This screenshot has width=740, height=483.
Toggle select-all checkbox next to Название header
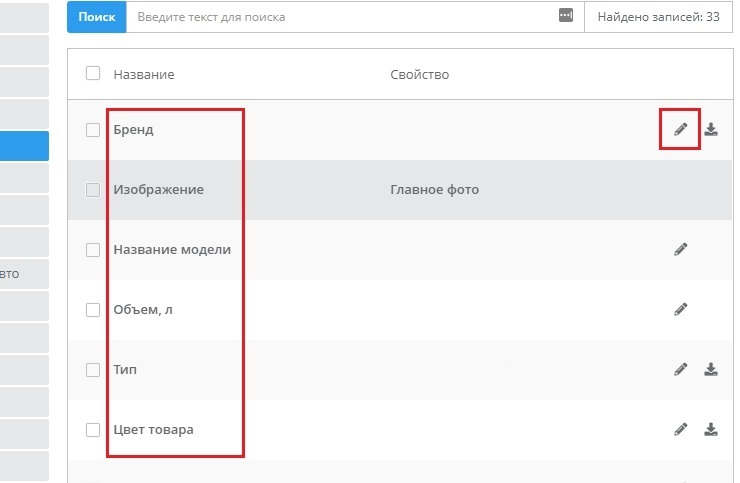coord(93,73)
